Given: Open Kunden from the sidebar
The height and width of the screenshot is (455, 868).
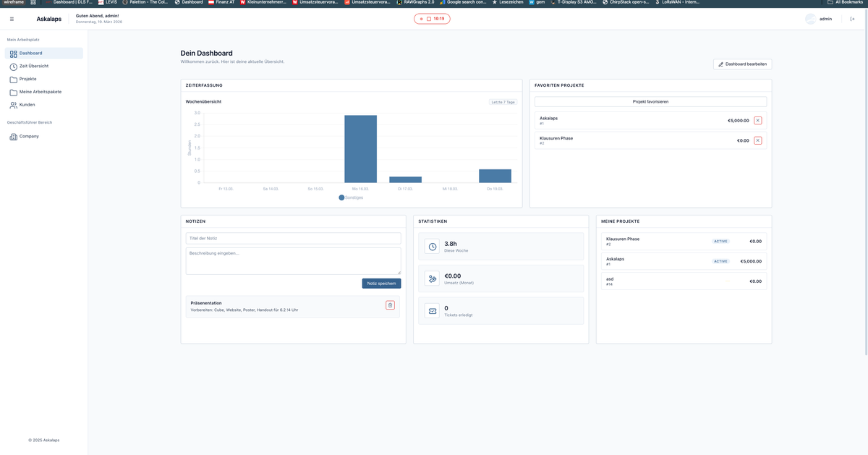Looking at the screenshot, I should click(x=27, y=105).
